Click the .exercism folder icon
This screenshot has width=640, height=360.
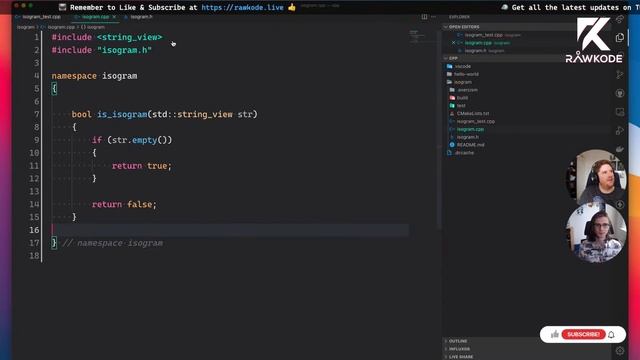click(x=452, y=90)
